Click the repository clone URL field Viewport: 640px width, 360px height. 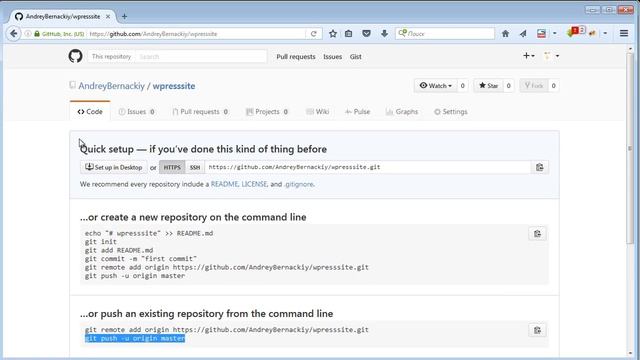(368, 167)
